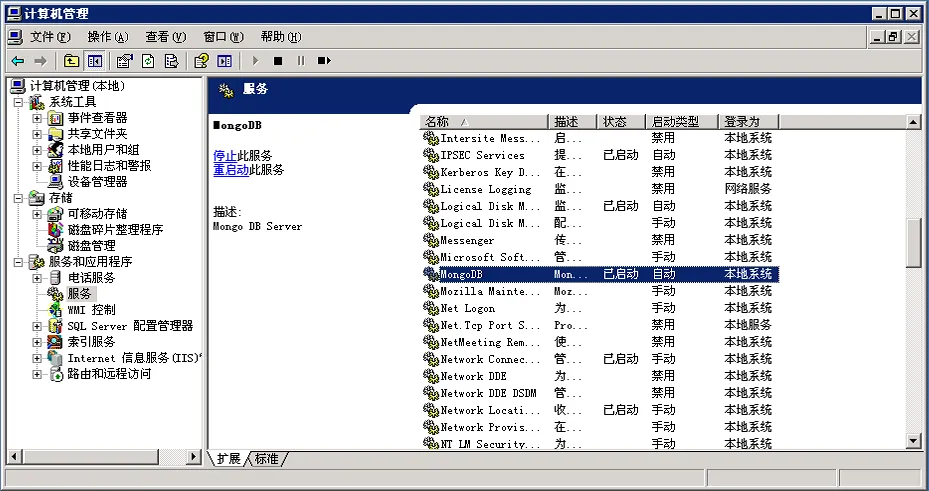The width and height of the screenshot is (929, 491).
Task: Click the gear icon of the Net Logon row
Action: pos(431,309)
